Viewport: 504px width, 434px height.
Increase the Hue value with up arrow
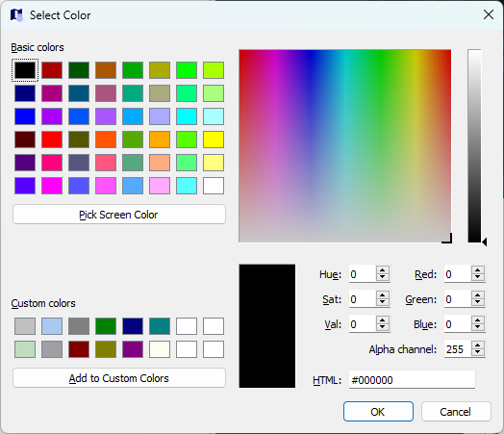(383, 270)
